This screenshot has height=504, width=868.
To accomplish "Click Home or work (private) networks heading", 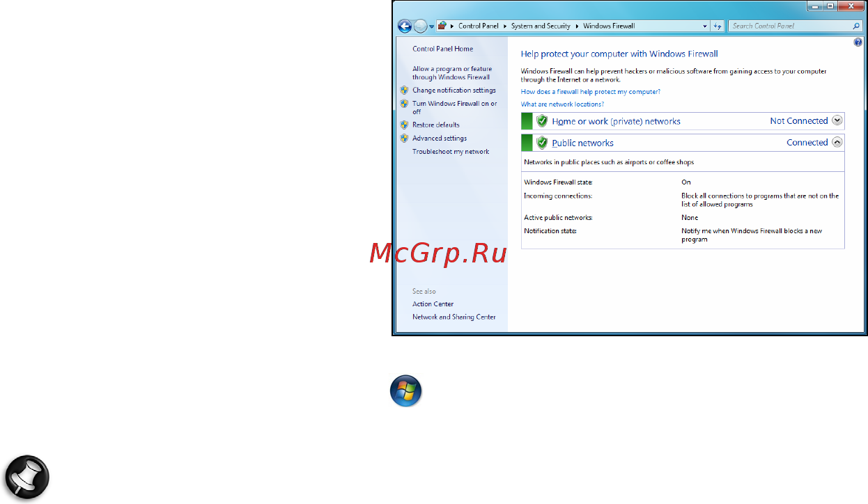I will [x=616, y=121].
